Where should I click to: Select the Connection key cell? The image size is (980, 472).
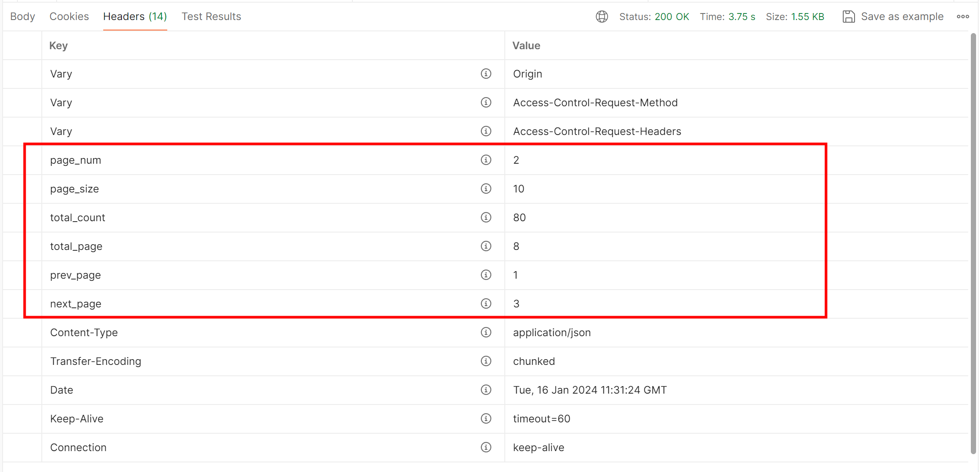tap(273, 448)
